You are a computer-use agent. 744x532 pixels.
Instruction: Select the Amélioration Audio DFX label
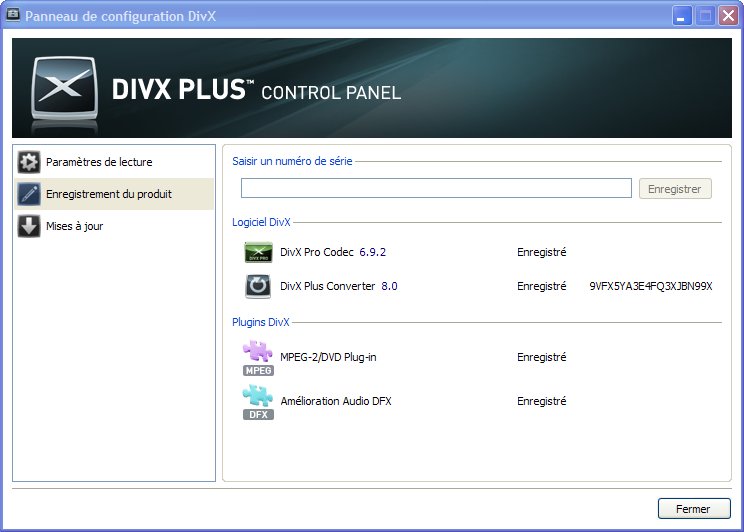[x=336, y=401]
